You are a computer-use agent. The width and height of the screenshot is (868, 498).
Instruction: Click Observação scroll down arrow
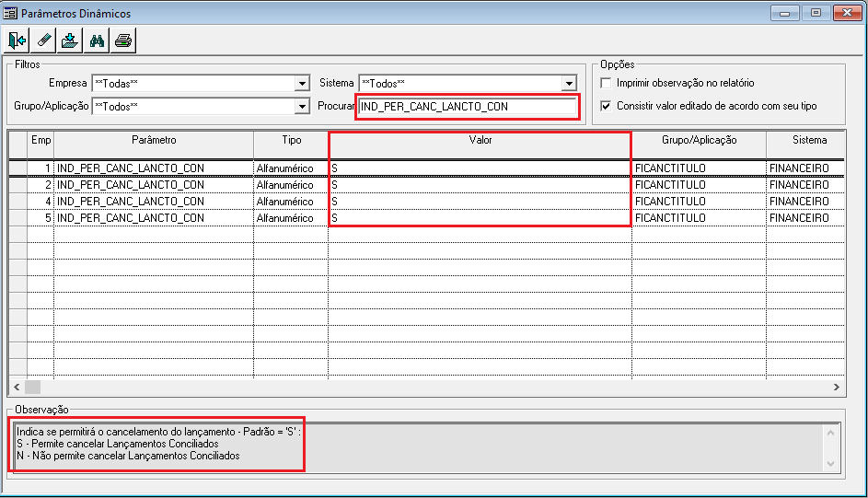tap(830, 464)
